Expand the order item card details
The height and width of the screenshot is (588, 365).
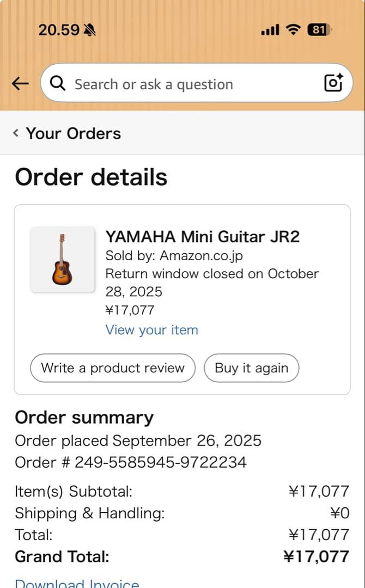[x=182, y=298]
